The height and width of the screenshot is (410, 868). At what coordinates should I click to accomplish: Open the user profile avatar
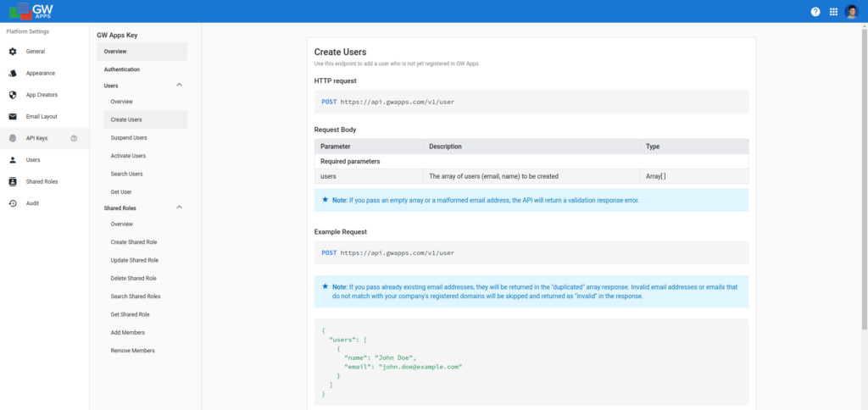click(x=851, y=12)
